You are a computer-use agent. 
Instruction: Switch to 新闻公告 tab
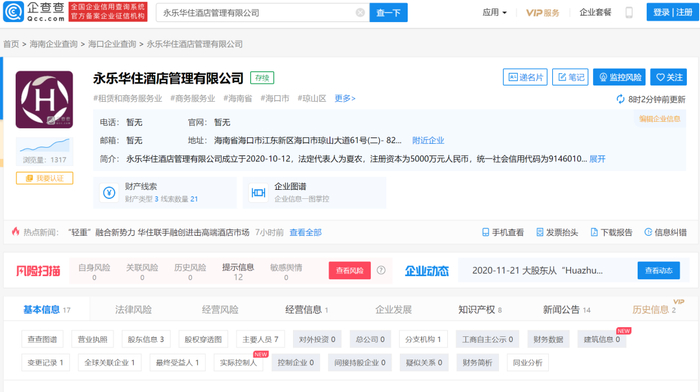(x=567, y=309)
